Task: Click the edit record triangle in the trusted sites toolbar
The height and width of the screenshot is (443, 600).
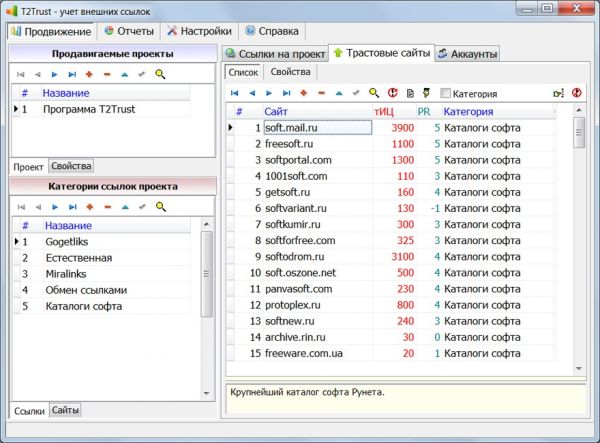Action: tap(339, 93)
